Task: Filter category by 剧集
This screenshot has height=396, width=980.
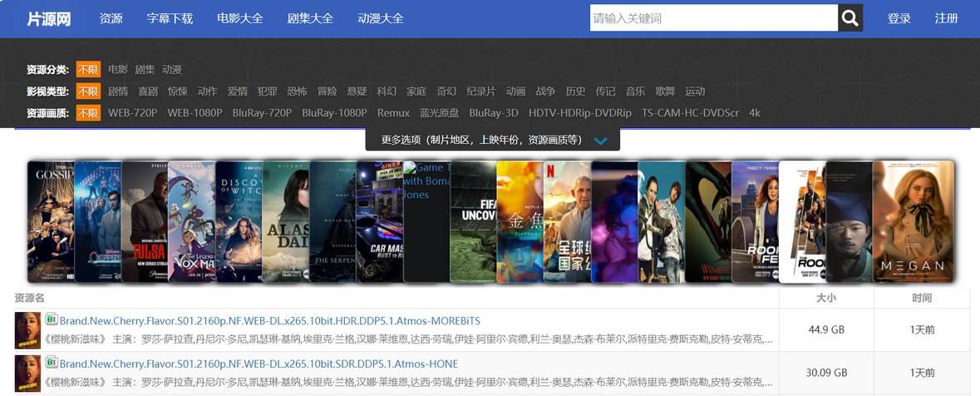Action: 145,69
